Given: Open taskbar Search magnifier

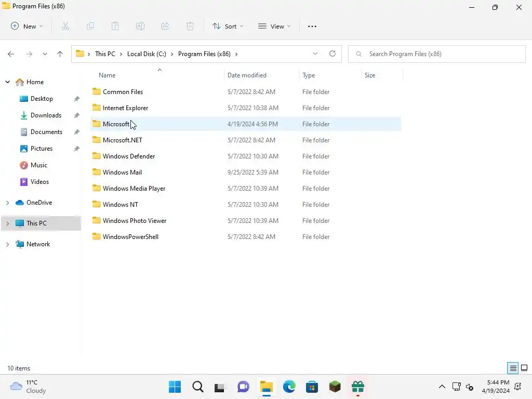Looking at the screenshot, I should [x=198, y=387].
